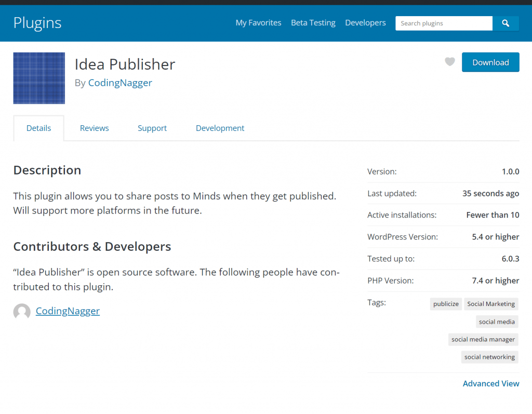Image resolution: width=532 pixels, height=414 pixels.
Task: Select the Social Marketing tag
Action: [491, 304]
